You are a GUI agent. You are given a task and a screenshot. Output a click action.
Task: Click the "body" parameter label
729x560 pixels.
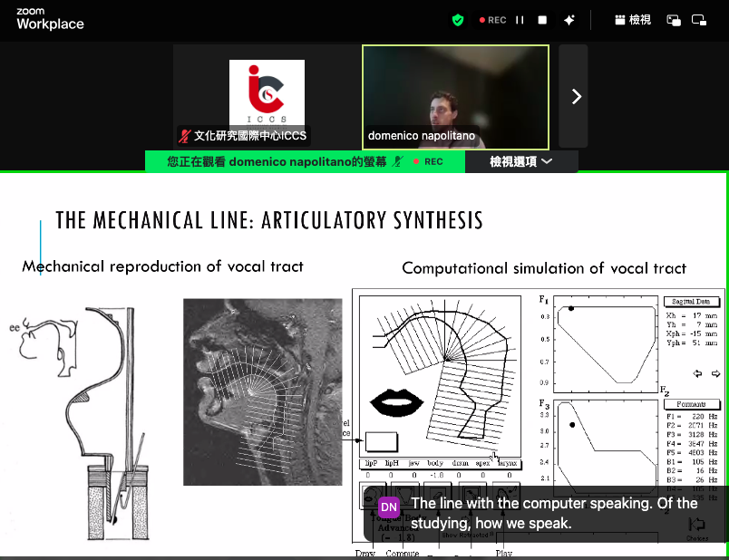435,463
